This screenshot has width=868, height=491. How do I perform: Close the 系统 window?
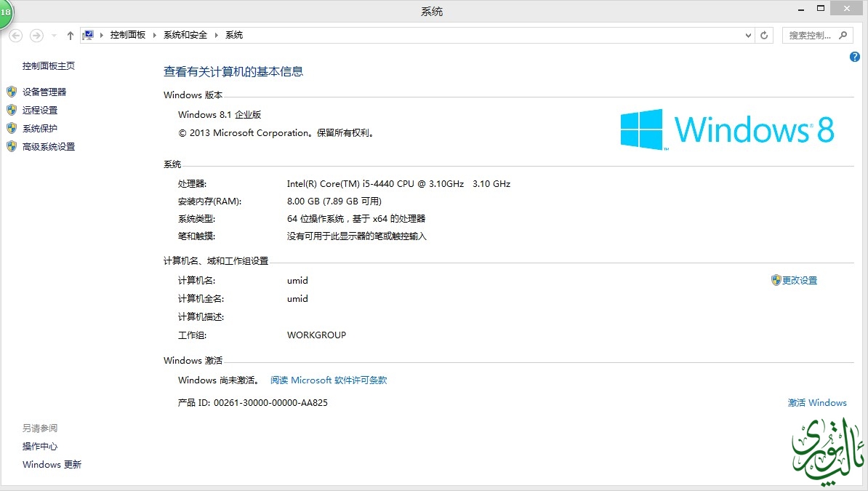(x=847, y=8)
